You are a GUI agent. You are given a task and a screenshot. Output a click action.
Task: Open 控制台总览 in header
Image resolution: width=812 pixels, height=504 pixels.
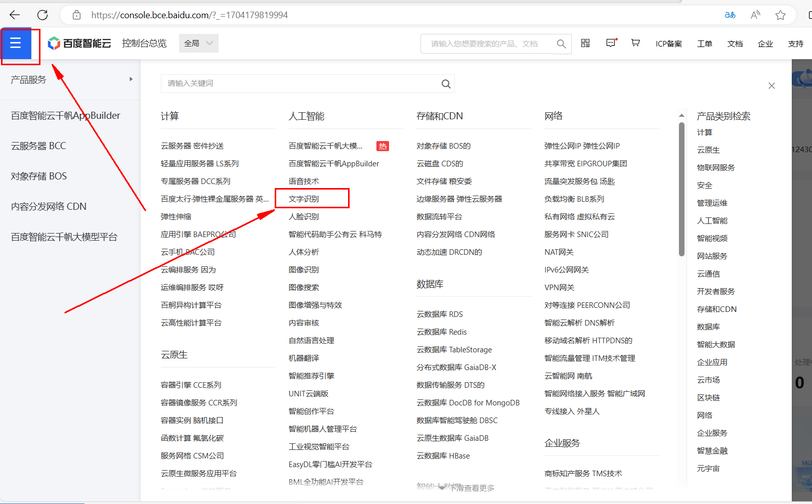[144, 43]
